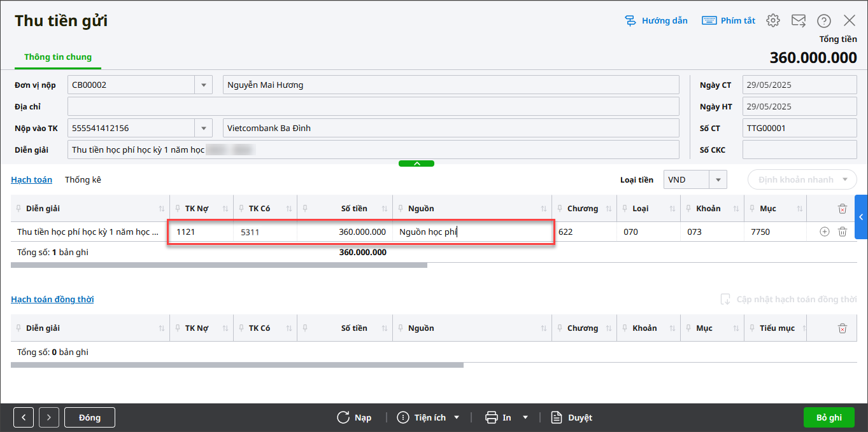Expand the Đơn vị nộp dropdown
868x432 pixels.
click(203, 85)
